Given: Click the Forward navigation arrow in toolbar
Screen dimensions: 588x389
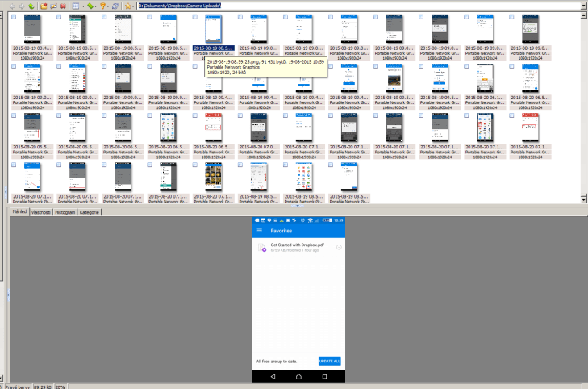Looking at the screenshot, I should (21, 6).
